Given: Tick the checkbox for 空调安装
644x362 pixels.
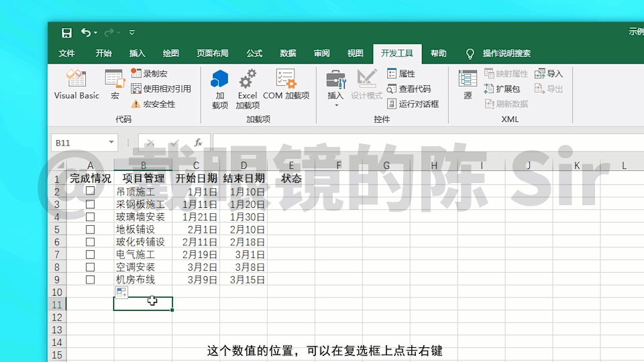Looking at the screenshot, I should (x=91, y=267).
